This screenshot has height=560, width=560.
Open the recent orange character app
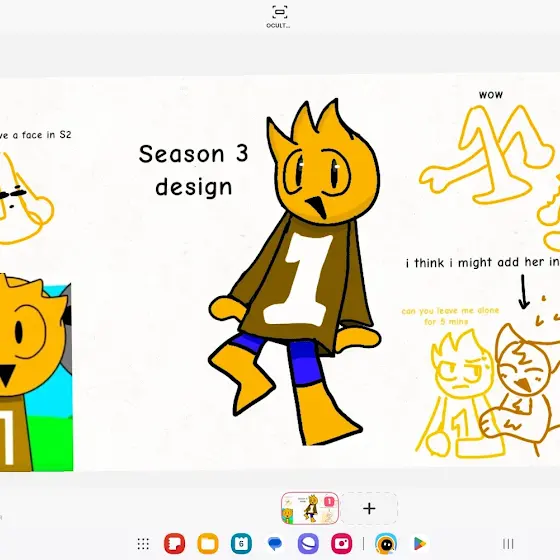click(386, 544)
